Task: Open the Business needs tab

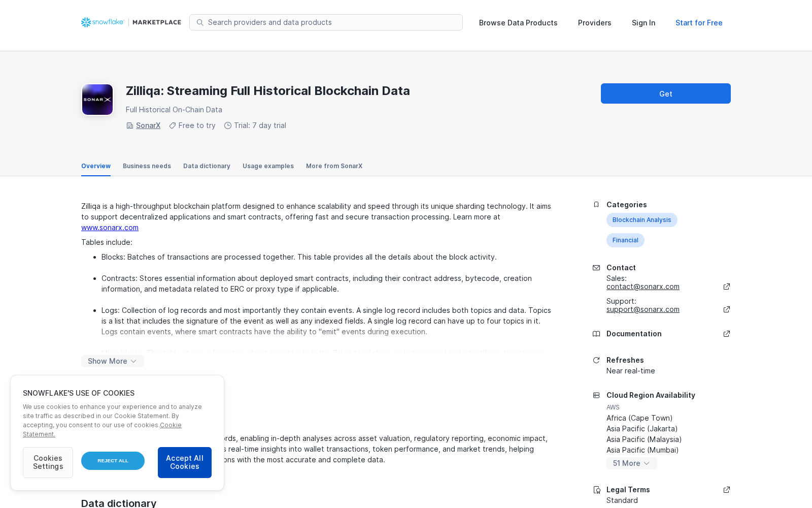Action: tap(147, 166)
